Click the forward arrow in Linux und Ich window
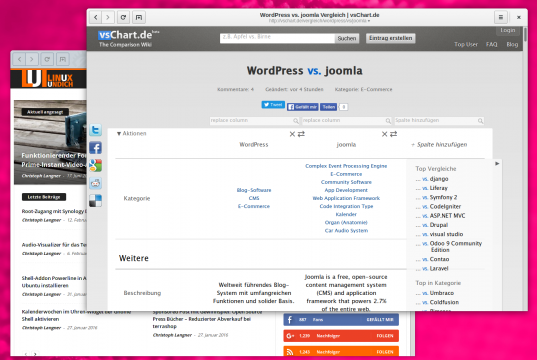This screenshot has width=537, height=360. coord(32,59)
